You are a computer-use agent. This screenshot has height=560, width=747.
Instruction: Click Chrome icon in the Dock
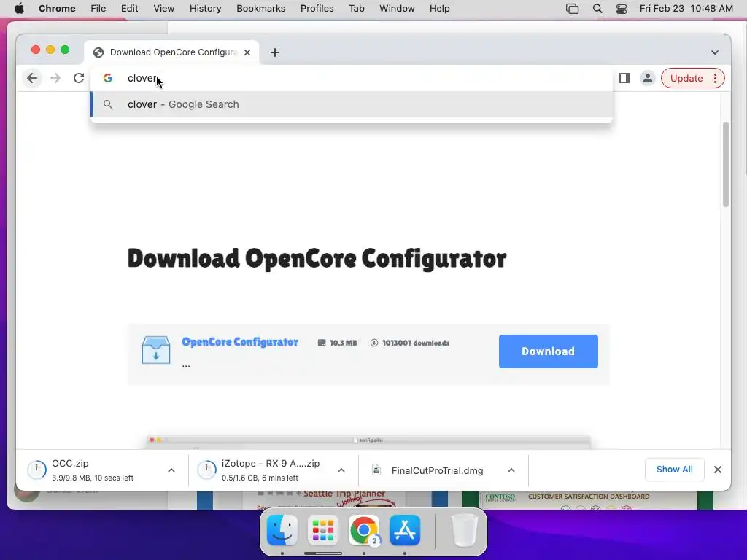pos(364,530)
